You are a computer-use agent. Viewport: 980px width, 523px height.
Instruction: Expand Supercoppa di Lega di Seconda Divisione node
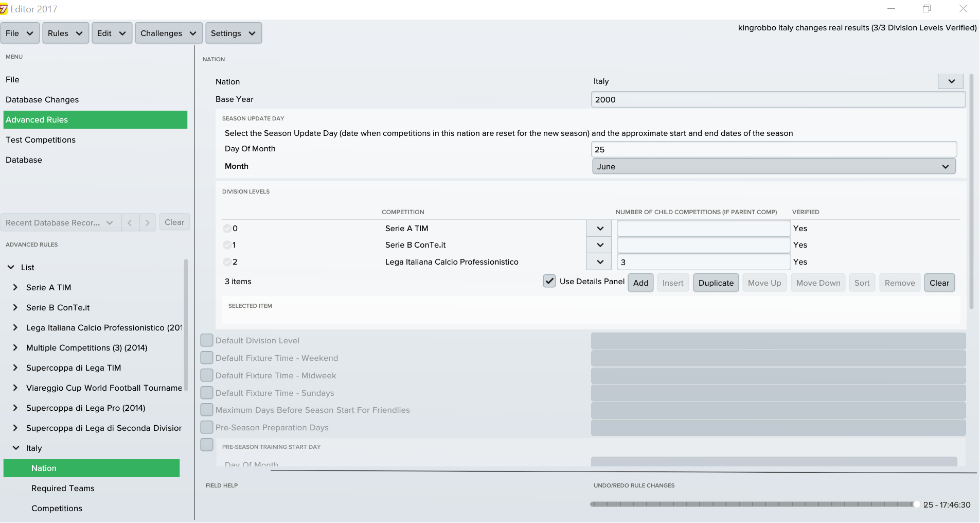coord(15,428)
